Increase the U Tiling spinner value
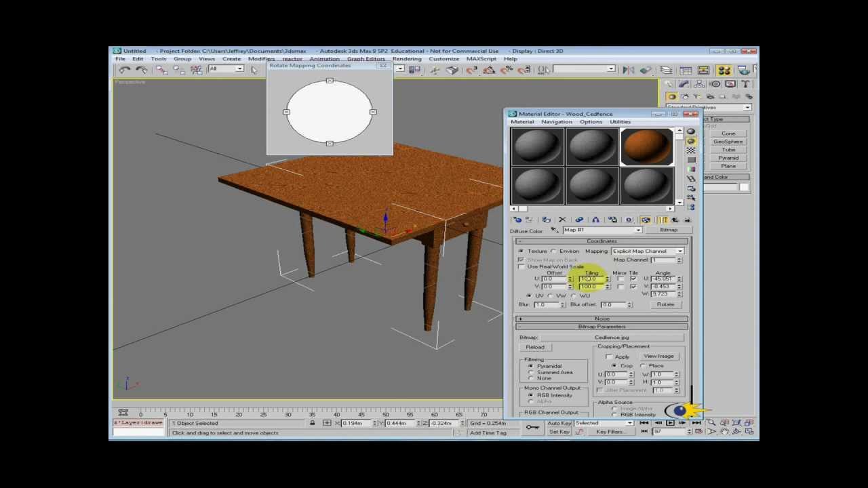This screenshot has height=488, width=868. click(x=608, y=277)
